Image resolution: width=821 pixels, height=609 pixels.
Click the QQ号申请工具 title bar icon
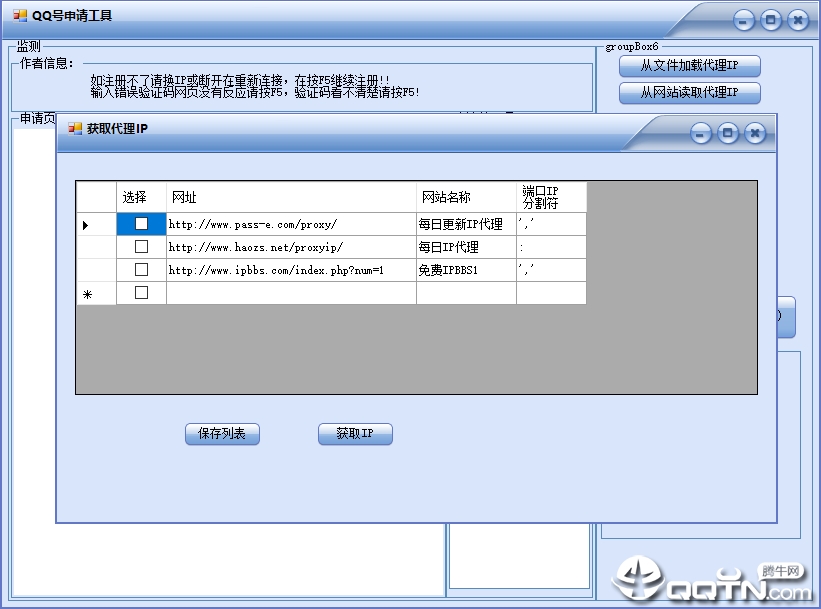pyautogui.click(x=20, y=16)
